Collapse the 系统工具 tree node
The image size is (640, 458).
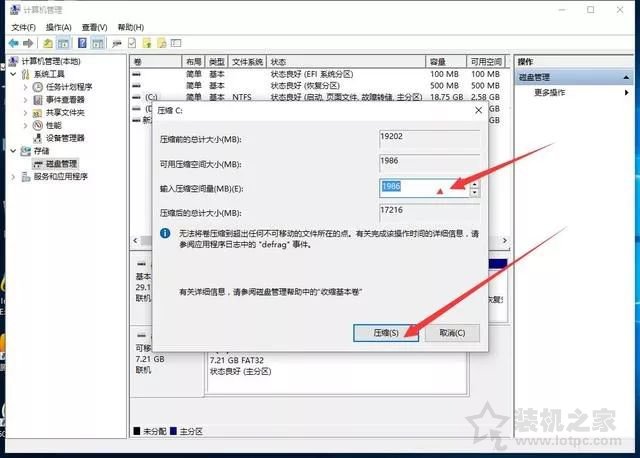15,74
